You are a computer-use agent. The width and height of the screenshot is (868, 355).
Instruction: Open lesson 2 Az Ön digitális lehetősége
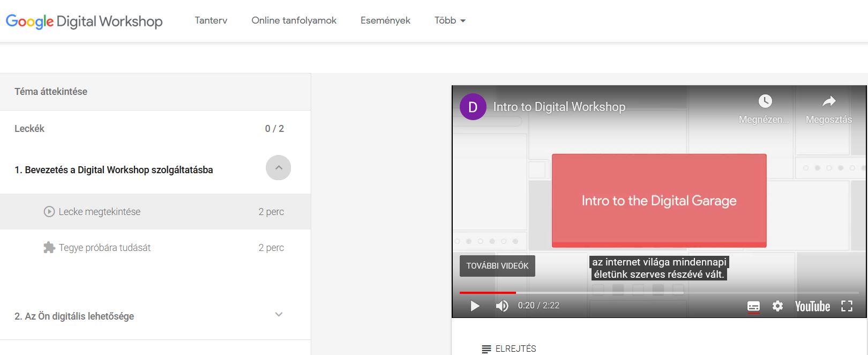click(x=74, y=316)
